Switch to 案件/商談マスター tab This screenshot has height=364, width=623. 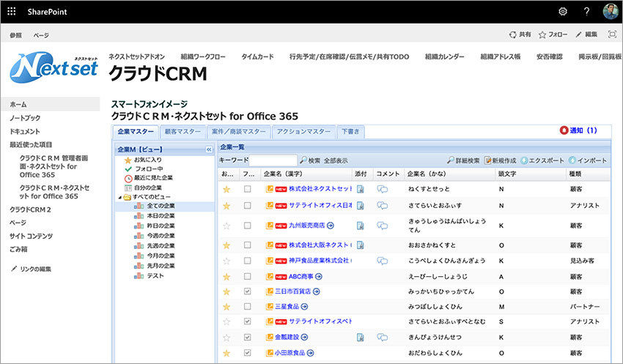point(239,131)
